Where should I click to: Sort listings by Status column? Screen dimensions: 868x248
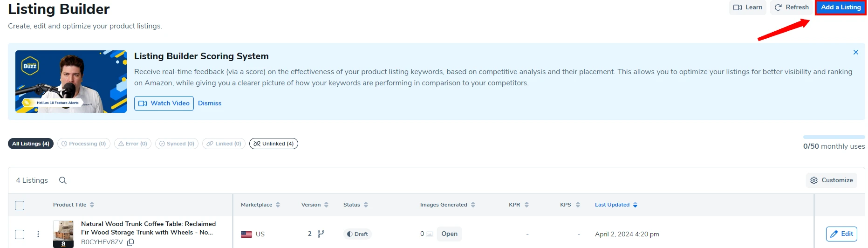pos(366,205)
